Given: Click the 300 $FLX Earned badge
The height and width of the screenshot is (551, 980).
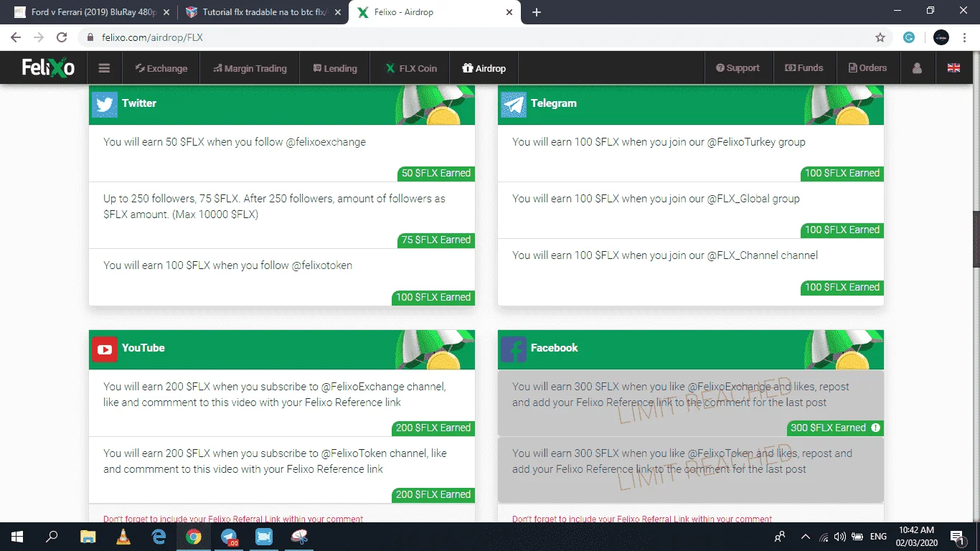Looking at the screenshot, I should click(x=835, y=428).
